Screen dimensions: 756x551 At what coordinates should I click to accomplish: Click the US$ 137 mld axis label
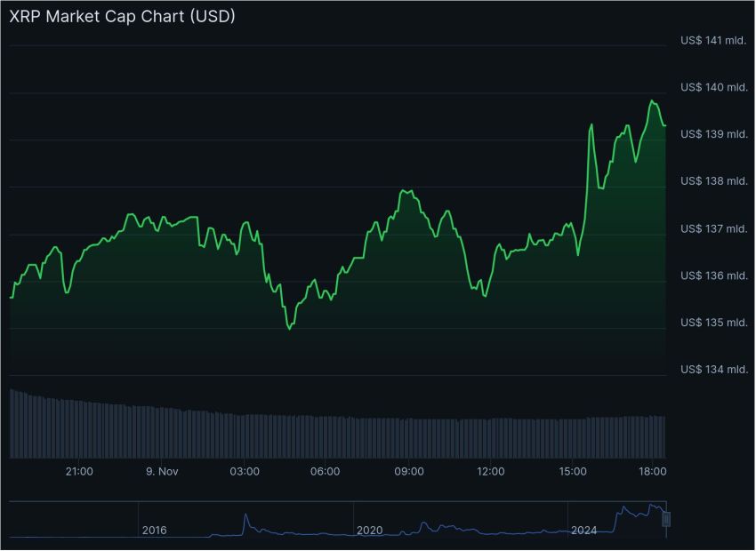tap(713, 228)
